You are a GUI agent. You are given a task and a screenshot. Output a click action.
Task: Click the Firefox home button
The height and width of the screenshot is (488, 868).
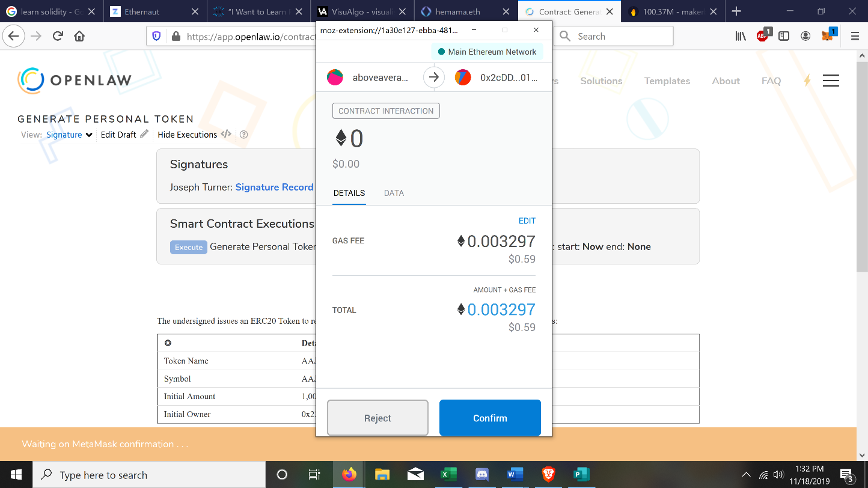pyautogui.click(x=79, y=36)
